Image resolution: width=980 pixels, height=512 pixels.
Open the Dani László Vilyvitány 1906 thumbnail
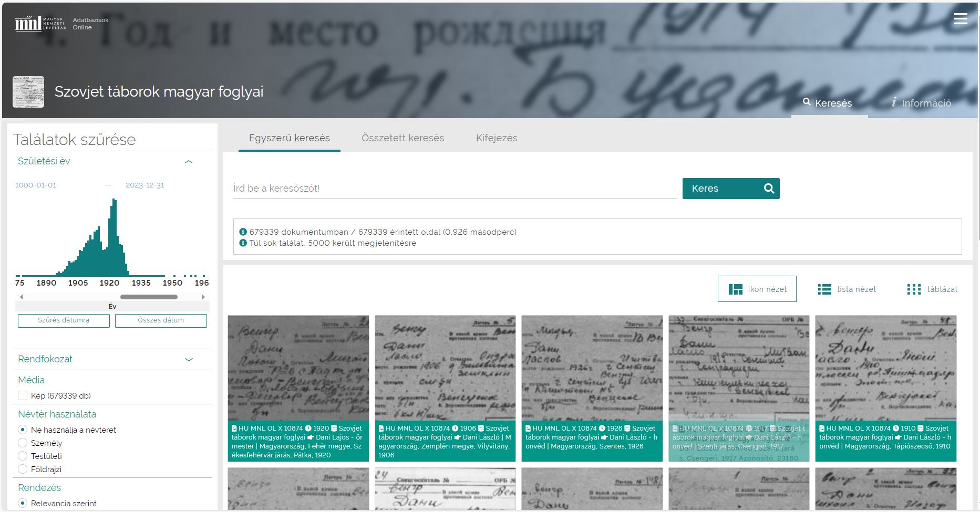pos(445,368)
